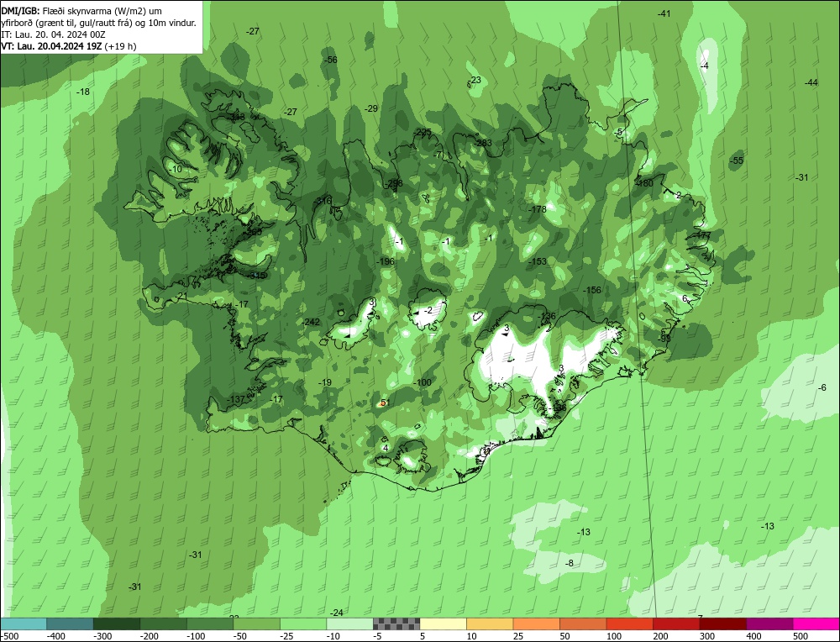
Task: Click the -178 flux value on the map
Action: [x=537, y=209]
